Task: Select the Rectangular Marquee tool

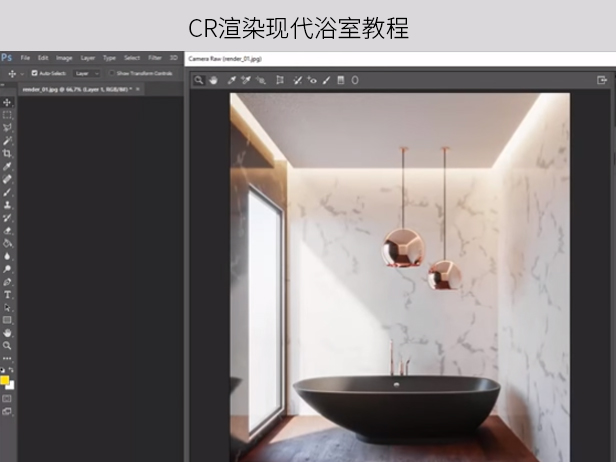Action: click(7, 115)
